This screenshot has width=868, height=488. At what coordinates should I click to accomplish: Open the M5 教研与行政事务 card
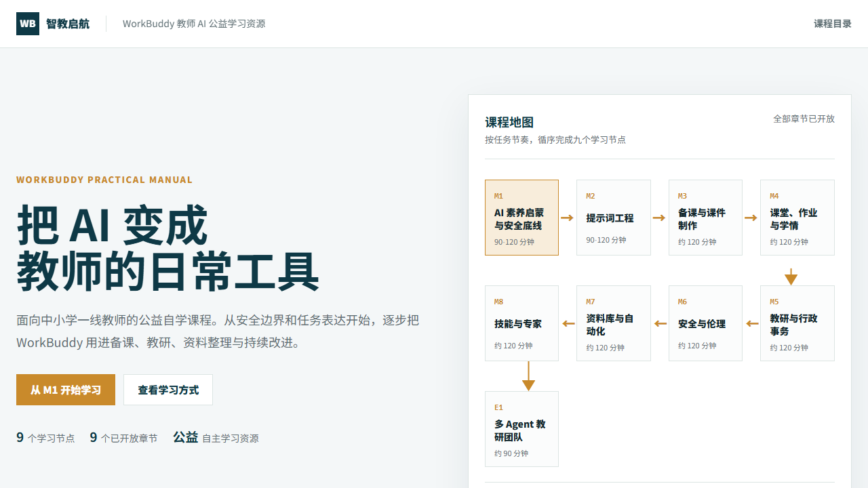pyautogui.click(x=797, y=323)
